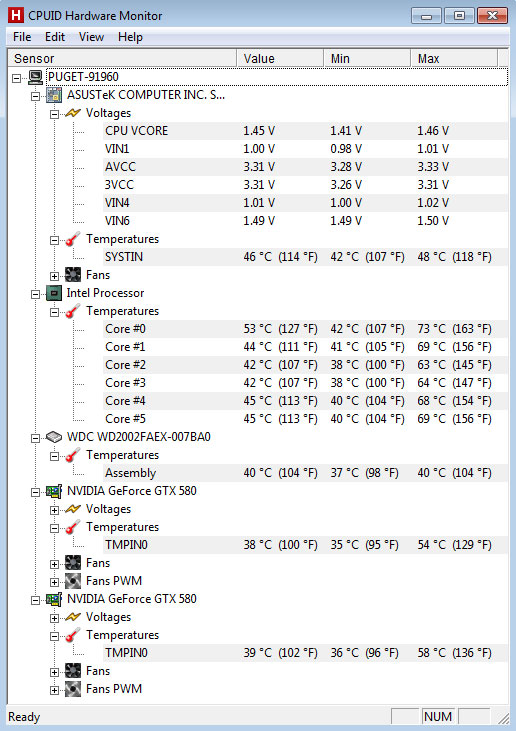Click the Intel Processor chip icon
Screen dimensions: 516x731
pos(54,293)
